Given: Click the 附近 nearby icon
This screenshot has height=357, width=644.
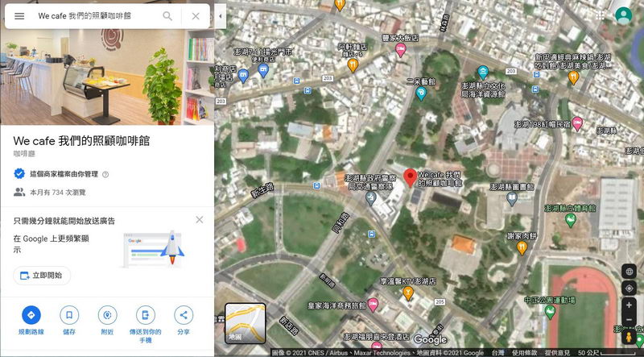Looking at the screenshot, I should pyautogui.click(x=108, y=315).
